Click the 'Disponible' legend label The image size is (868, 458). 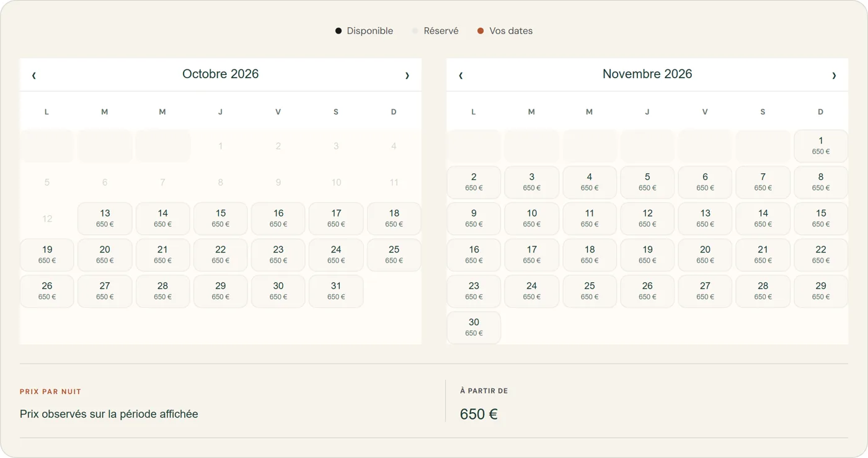coord(370,31)
